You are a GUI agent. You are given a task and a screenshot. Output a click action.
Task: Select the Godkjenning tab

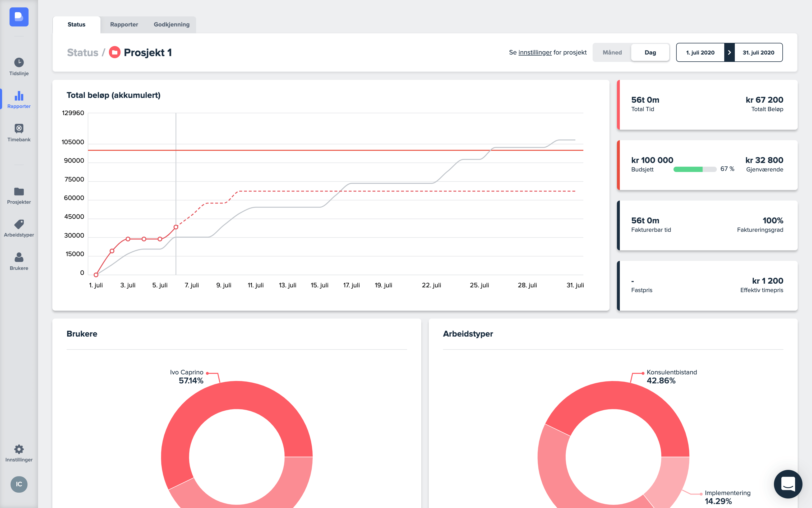pyautogui.click(x=172, y=25)
